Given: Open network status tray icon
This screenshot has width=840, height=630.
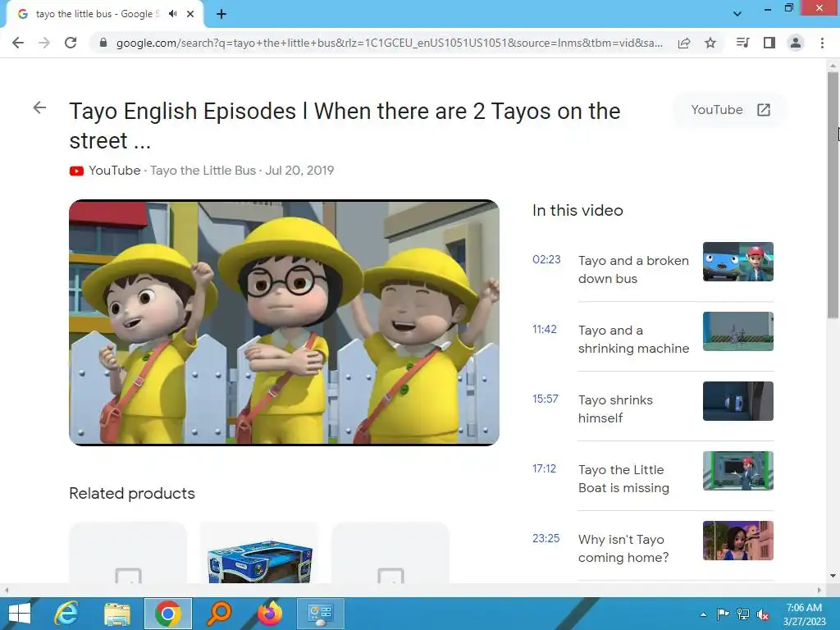Looking at the screenshot, I should 743,614.
